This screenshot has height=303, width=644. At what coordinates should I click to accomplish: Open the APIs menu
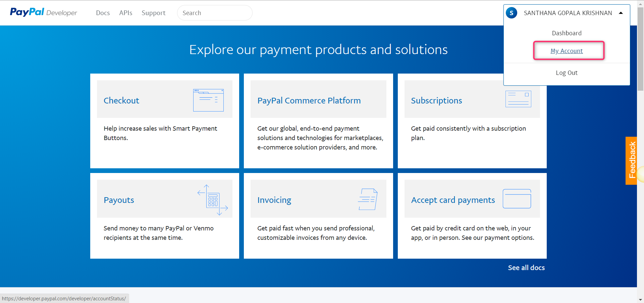pos(126,13)
